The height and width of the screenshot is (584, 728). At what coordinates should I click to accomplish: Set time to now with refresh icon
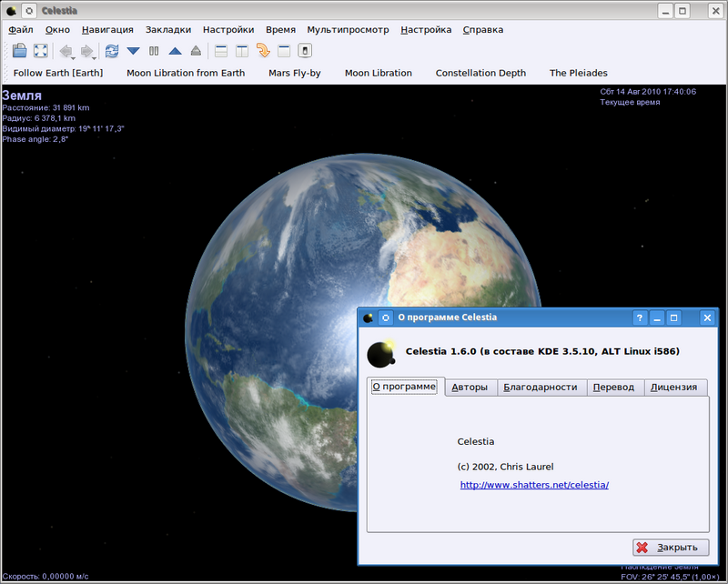(x=112, y=51)
